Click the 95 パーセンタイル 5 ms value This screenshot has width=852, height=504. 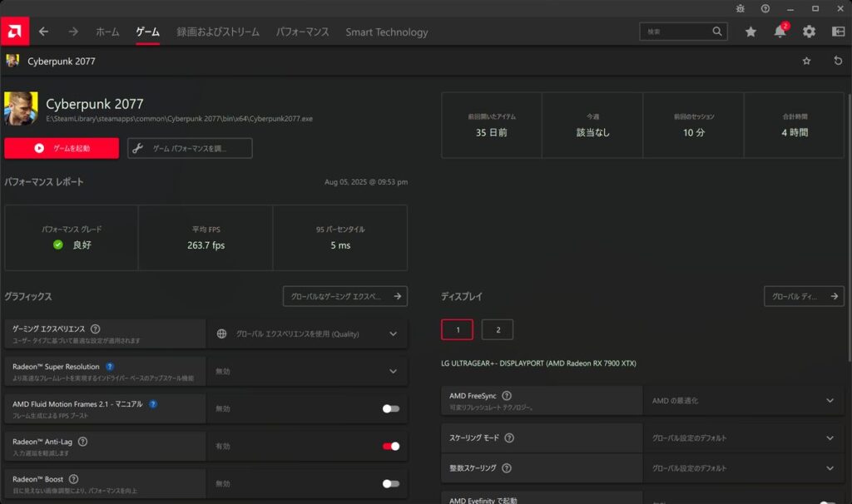click(340, 245)
